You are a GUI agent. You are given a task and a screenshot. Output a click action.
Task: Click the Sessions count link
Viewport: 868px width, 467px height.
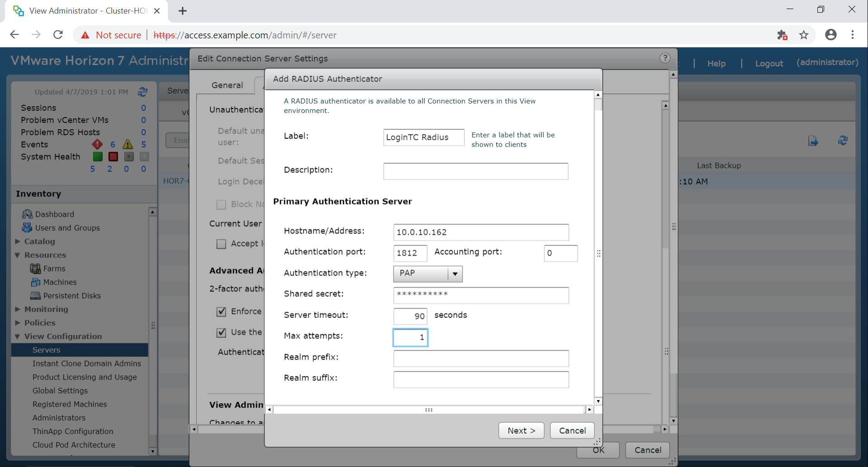143,107
